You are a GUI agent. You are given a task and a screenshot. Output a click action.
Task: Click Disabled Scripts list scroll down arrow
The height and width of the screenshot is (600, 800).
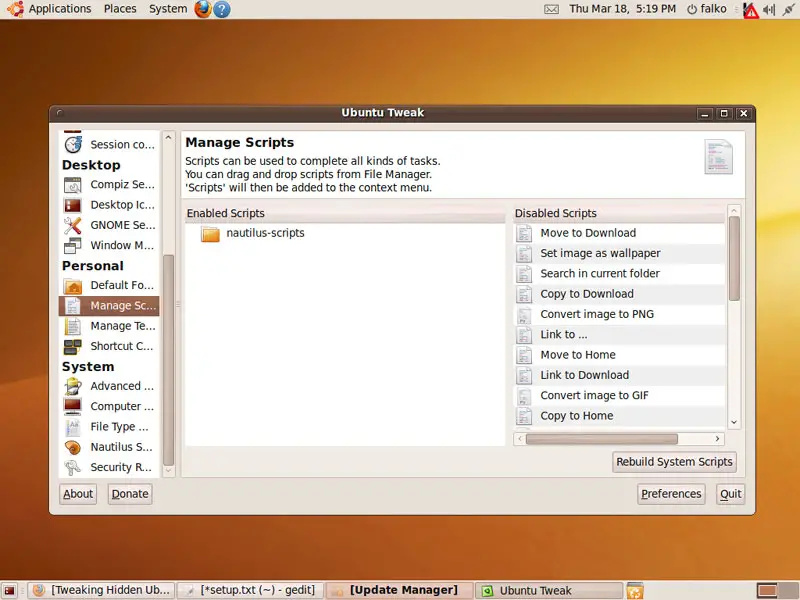pos(734,422)
